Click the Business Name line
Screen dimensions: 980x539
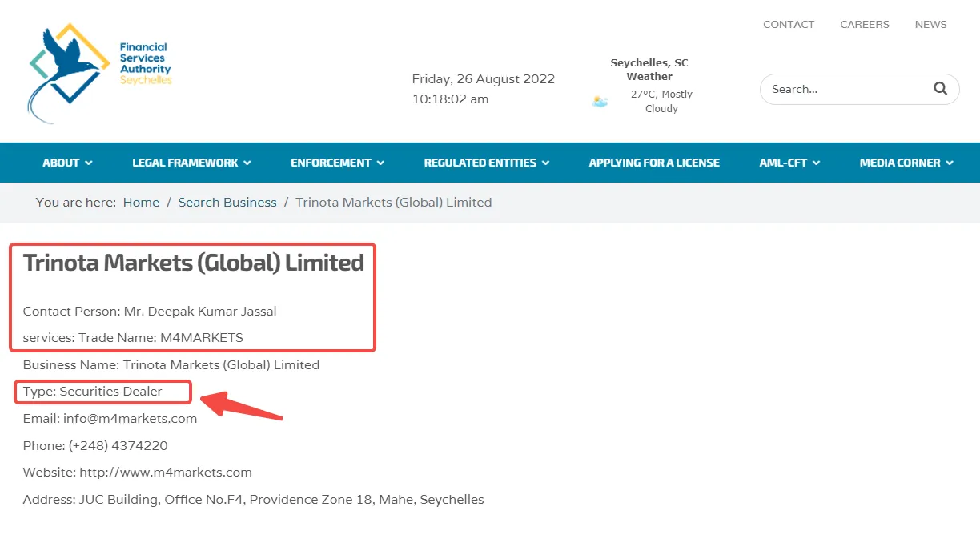pos(171,365)
